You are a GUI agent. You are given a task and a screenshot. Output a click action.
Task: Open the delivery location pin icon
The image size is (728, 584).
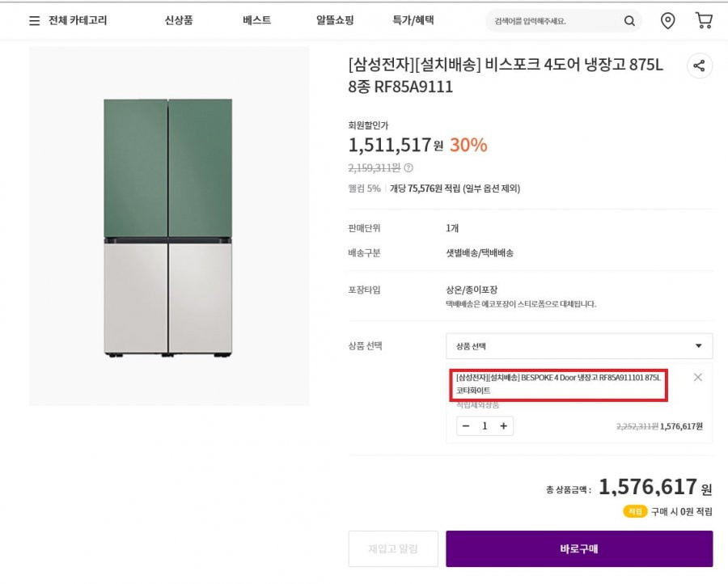tap(667, 21)
